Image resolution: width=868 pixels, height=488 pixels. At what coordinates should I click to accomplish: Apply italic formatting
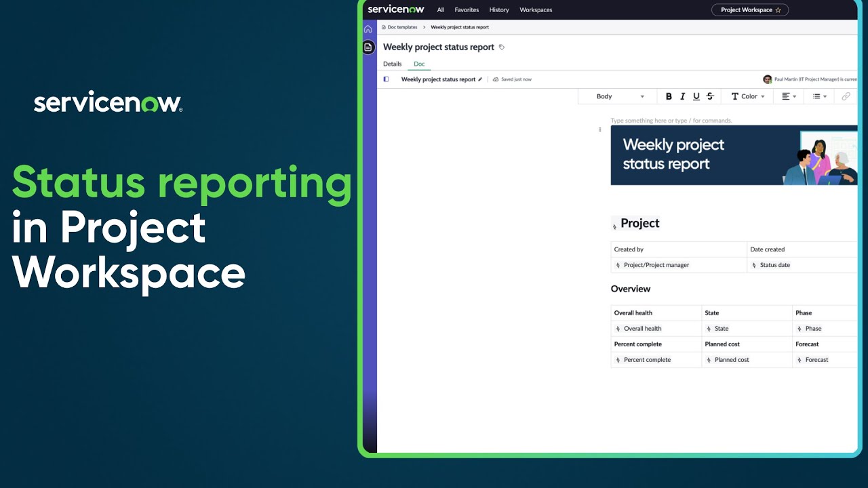pyautogui.click(x=682, y=96)
